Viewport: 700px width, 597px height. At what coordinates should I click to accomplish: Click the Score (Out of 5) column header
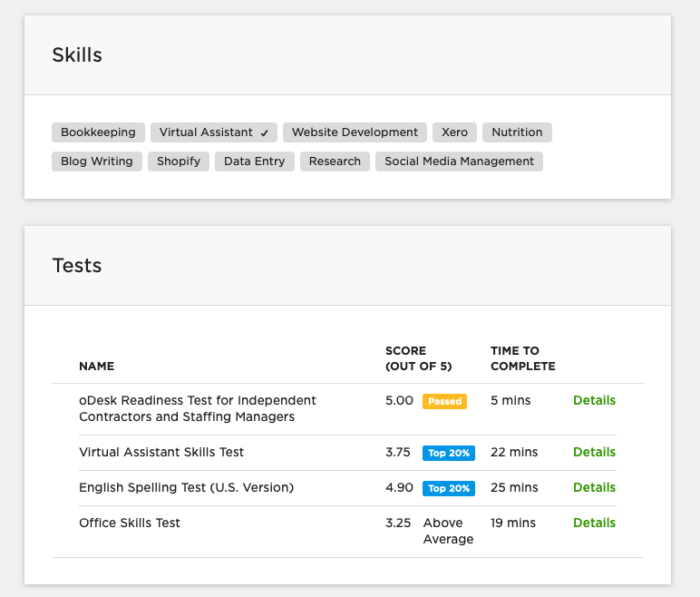(418, 358)
